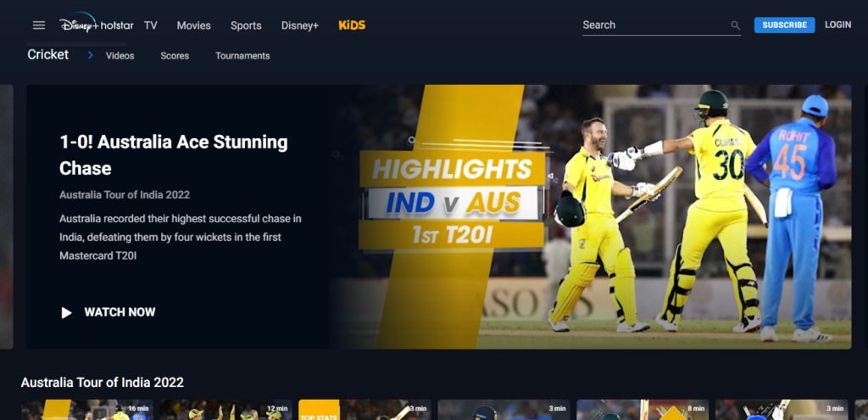The height and width of the screenshot is (420, 868).
Task: Open the Movies menu
Action: click(x=194, y=25)
